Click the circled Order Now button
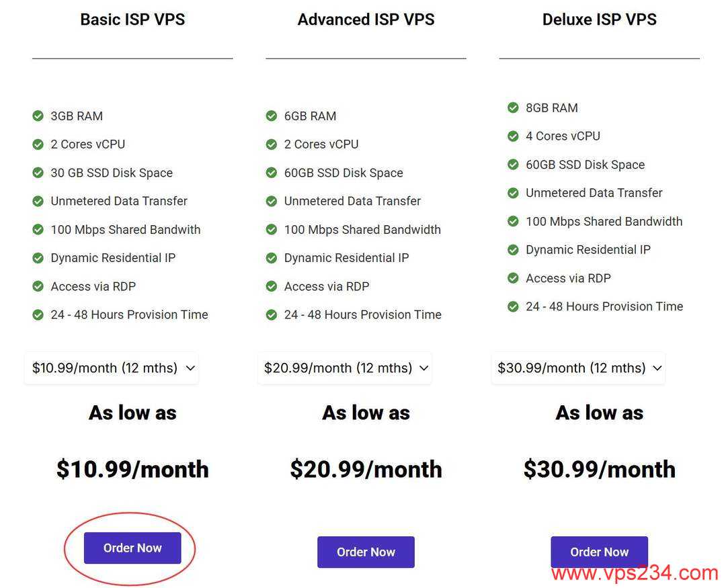Viewport: 726px width, 588px height. [132, 548]
